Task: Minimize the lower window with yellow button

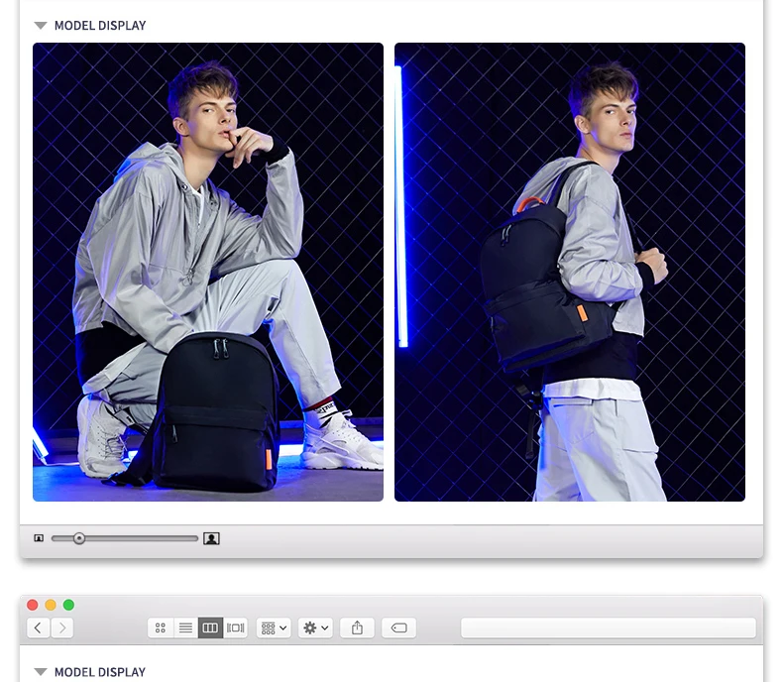Action: pyautogui.click(x=51, y=605)
